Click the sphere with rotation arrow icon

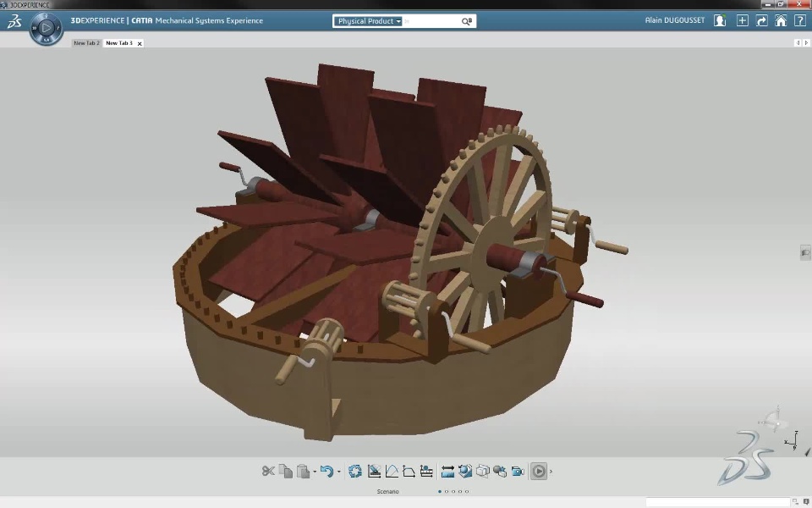(465, 471)
